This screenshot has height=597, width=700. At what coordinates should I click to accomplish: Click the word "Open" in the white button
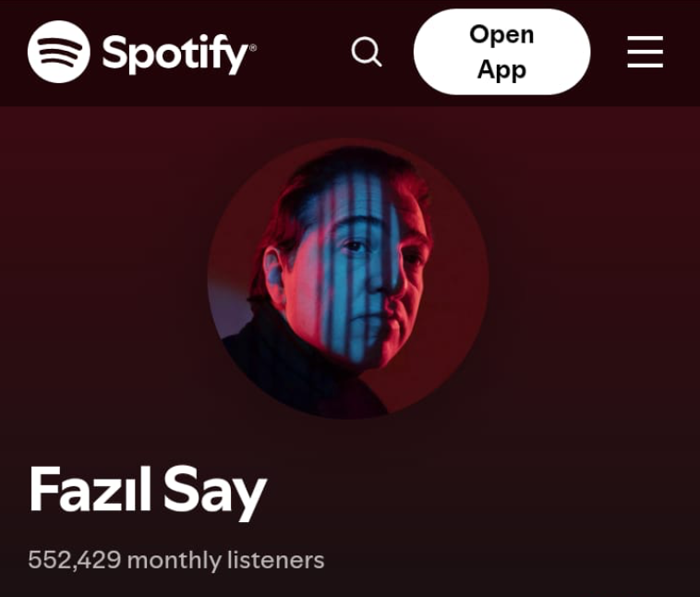[501, 35]
